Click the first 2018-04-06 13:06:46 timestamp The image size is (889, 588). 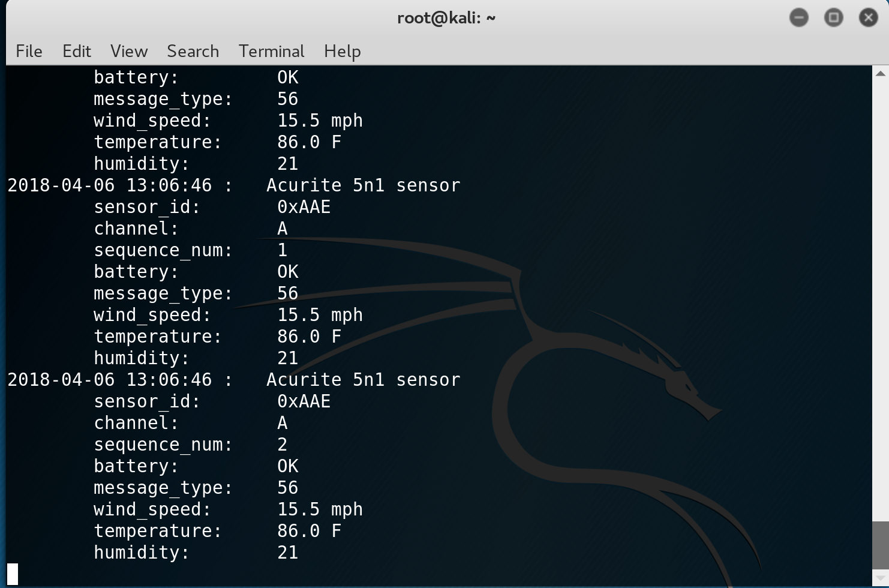pyautogui.click(x=109, y=185)
